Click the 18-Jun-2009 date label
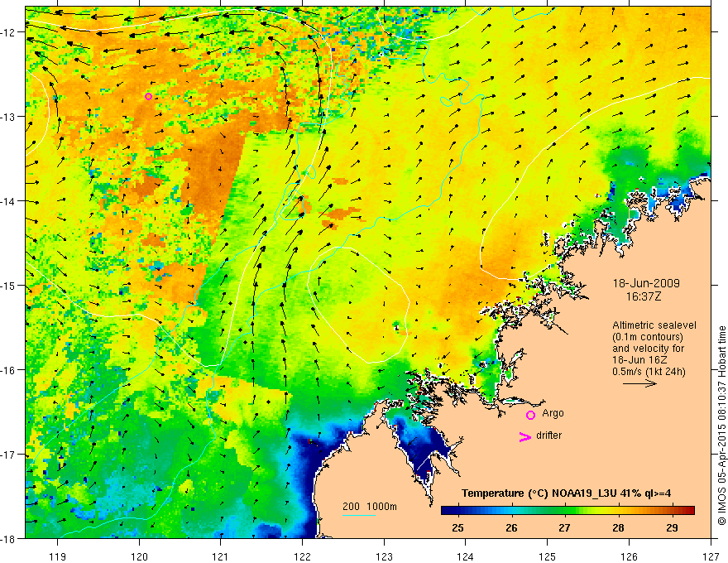The height and width of the screenshot is (563, 728). pos(646,283)
